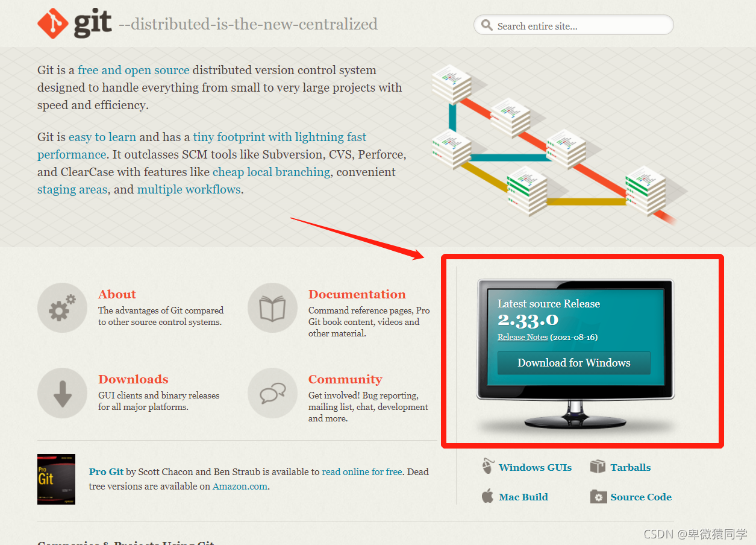Open the About gears icon

63,308
